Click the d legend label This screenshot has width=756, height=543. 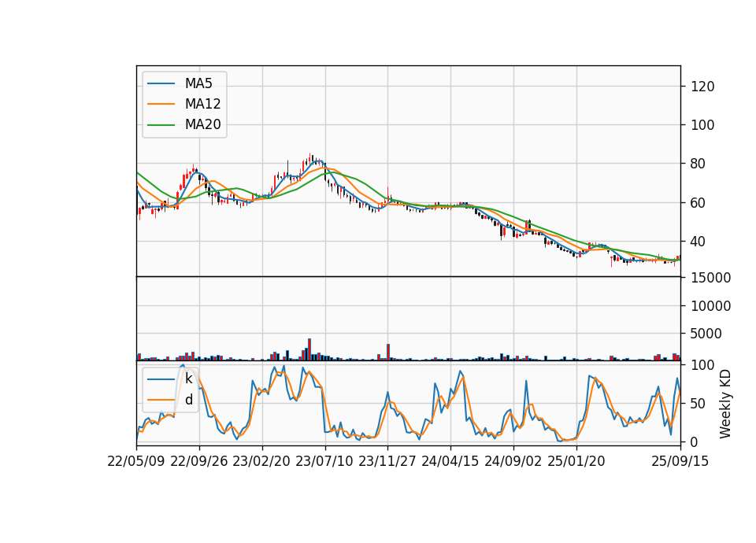click(x=189, y=400)
